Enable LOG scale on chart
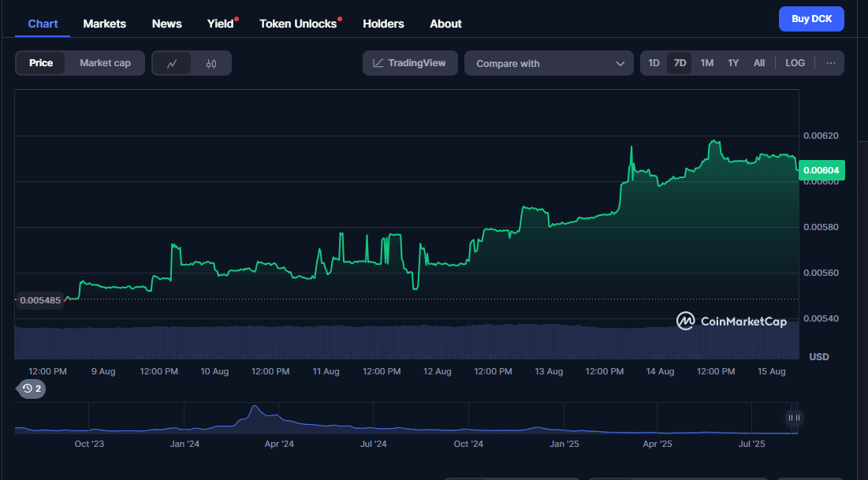This screenshot has height=480, width=868. [795, 63]
